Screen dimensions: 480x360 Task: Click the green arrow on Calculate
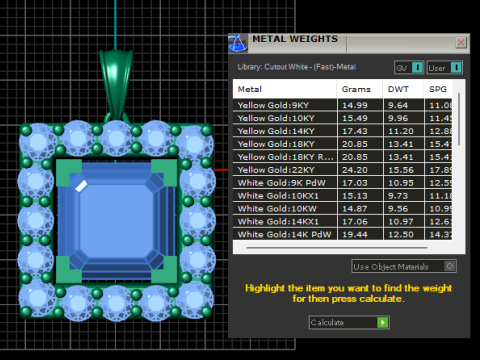(383, 322)
